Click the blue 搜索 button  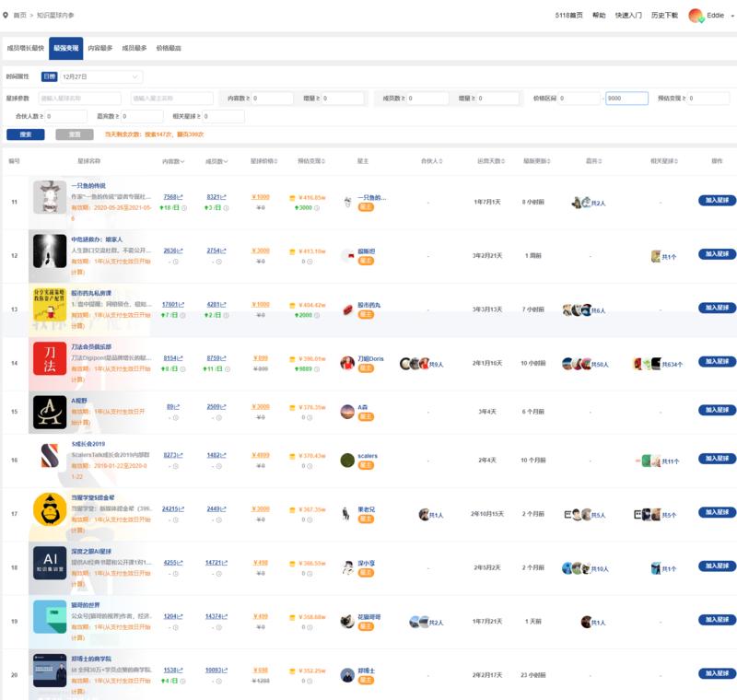[25, 134]
